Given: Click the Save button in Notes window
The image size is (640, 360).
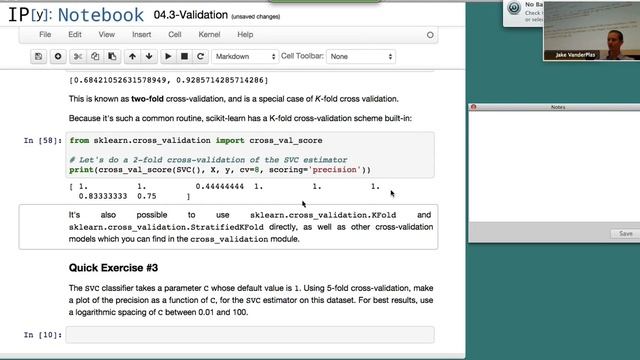Looking at the screenshot, I should point(625,234).
